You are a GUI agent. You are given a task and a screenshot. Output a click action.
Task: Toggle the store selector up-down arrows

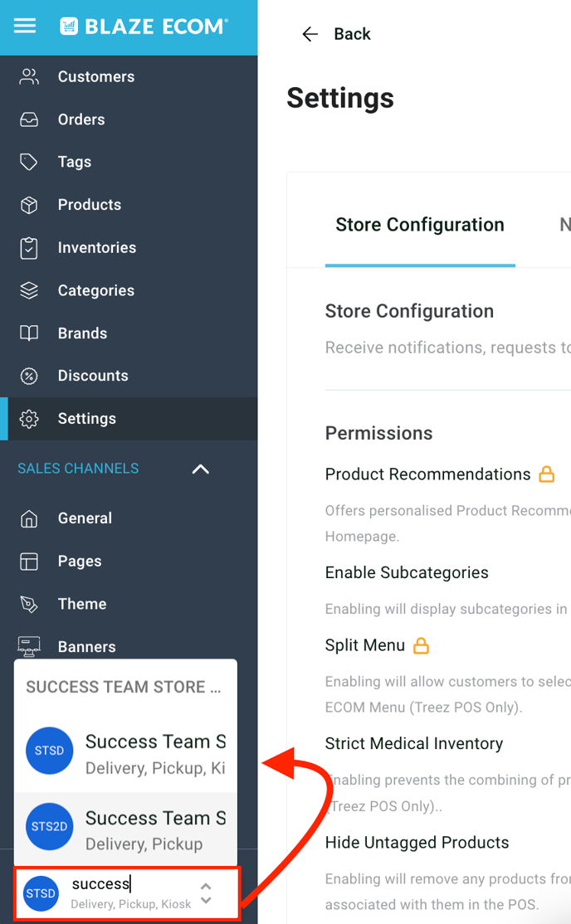(x=206, y=893)
